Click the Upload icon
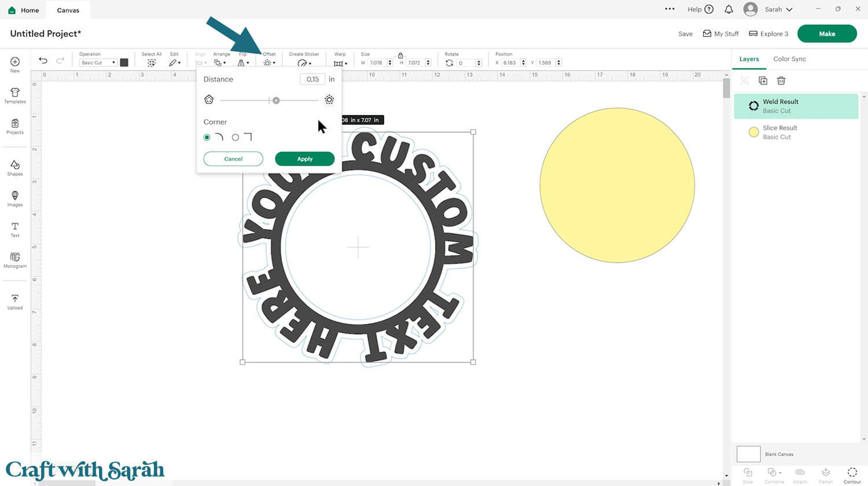This screenshot has width=868, height=486. (15, 301)
